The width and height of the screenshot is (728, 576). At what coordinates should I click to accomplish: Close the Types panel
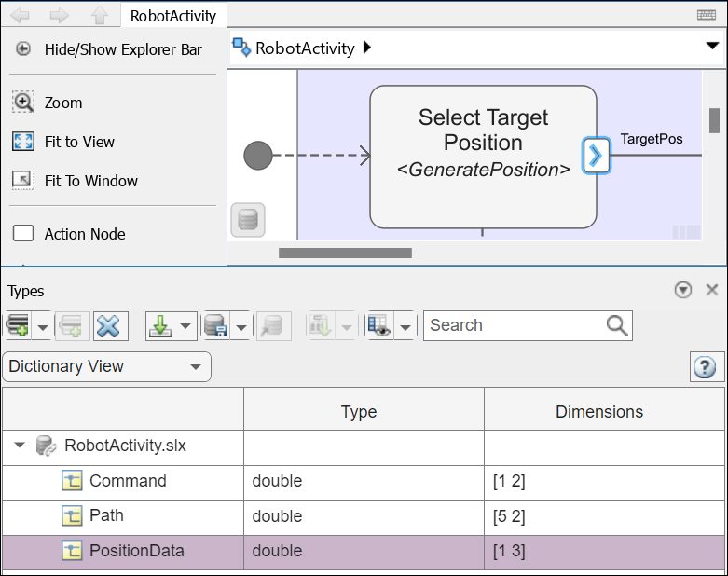[712, 290]
